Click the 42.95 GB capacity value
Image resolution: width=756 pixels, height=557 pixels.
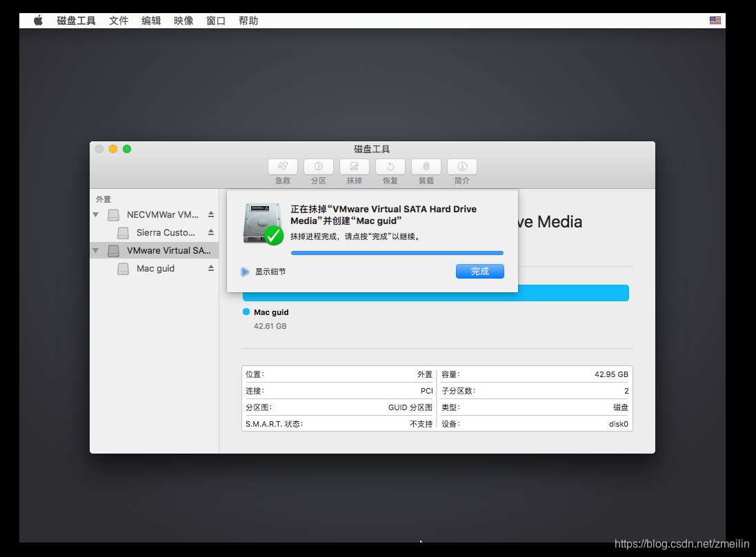click(x=611, y=374)
